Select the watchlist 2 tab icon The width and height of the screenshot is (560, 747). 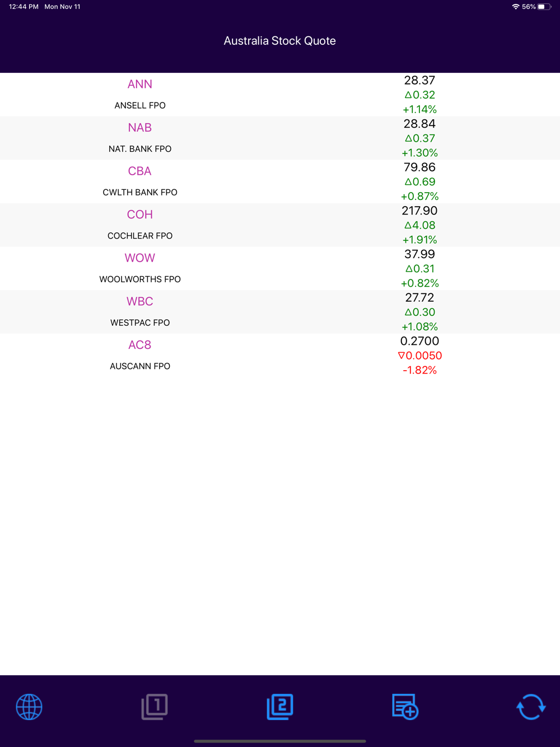[280, 707]
